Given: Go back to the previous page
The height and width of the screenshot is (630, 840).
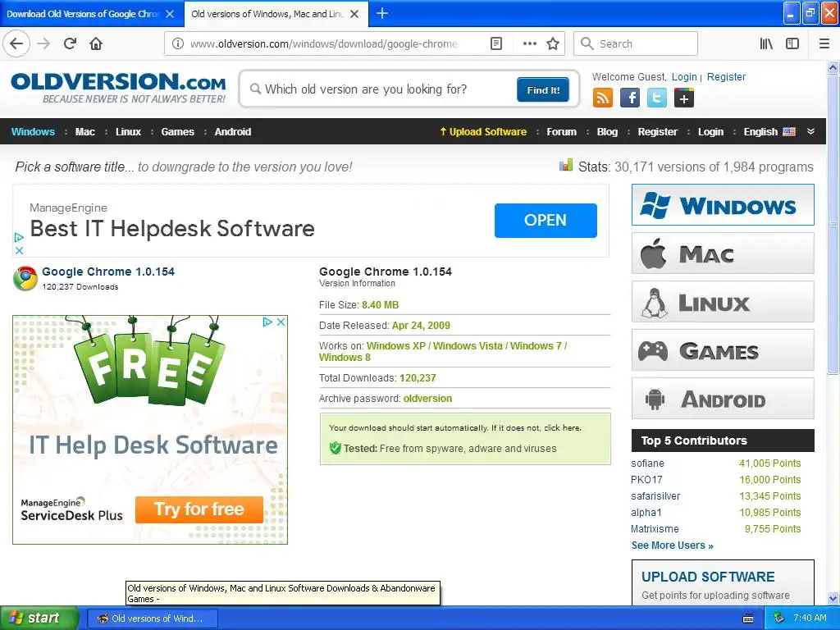Looking at the screenshot, I should 16,43.
